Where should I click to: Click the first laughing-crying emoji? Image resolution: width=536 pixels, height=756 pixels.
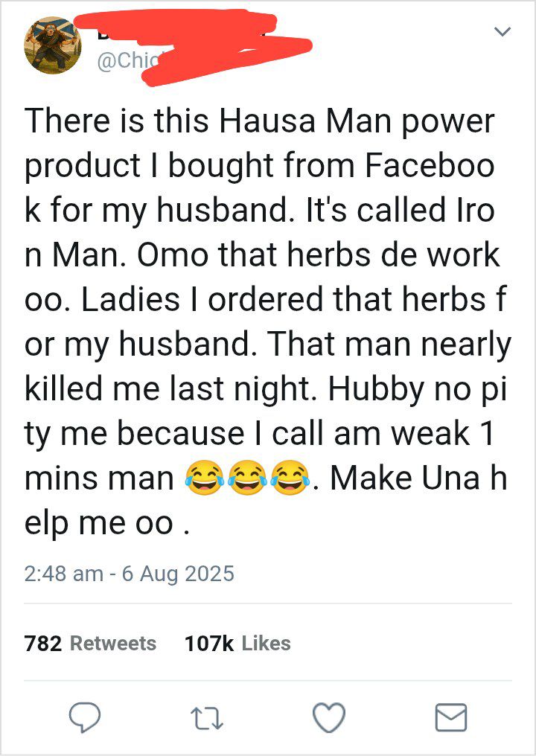click(x=204, y=477)
